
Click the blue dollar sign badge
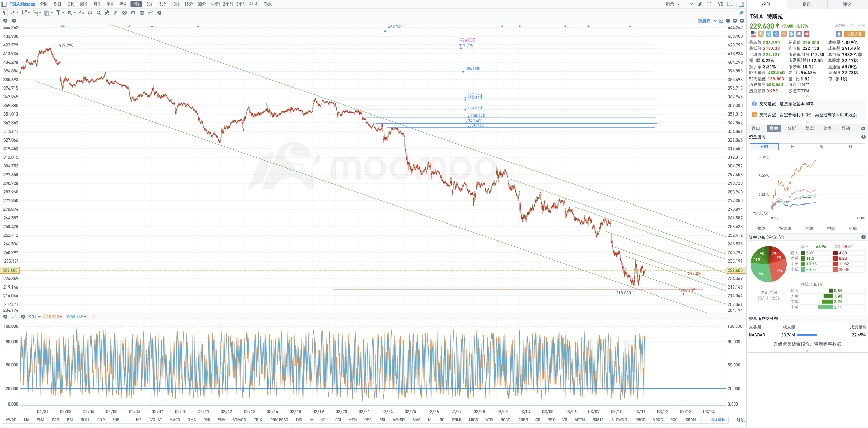click(776, 34)
